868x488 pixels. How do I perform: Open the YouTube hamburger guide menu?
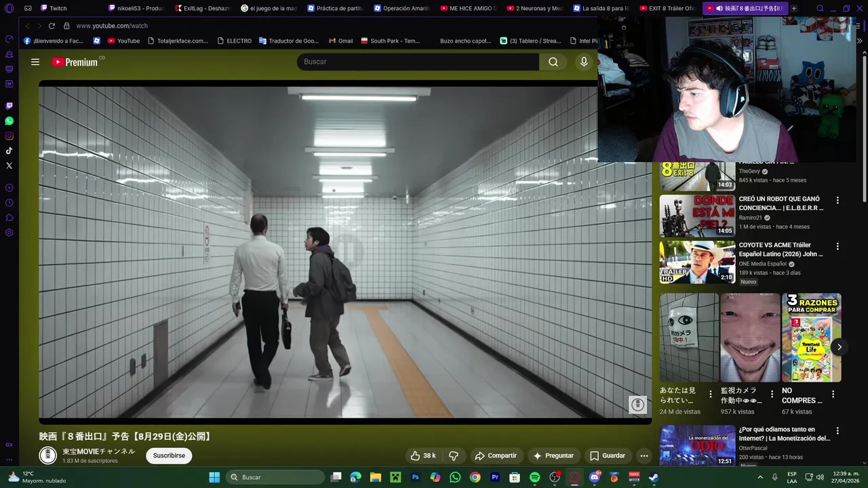35,62
